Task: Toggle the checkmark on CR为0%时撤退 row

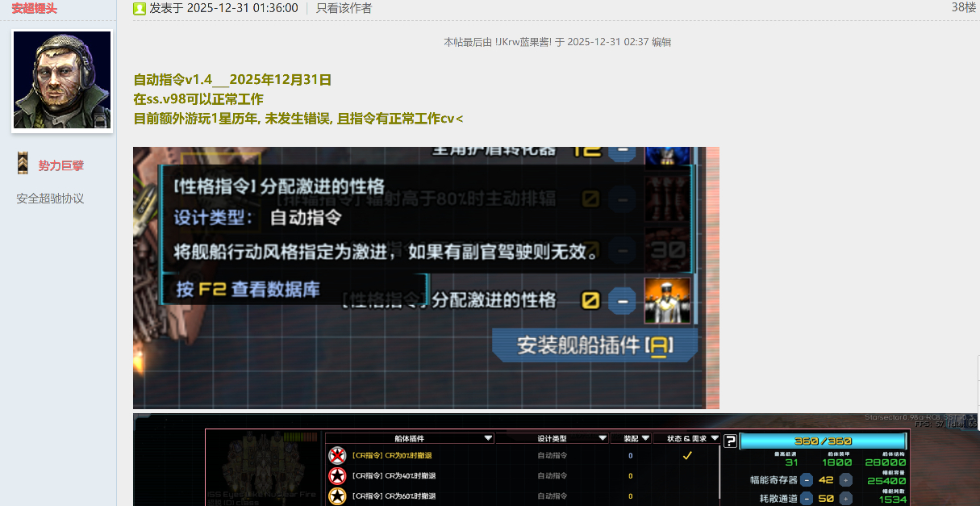Action: [x=687, y=455]
